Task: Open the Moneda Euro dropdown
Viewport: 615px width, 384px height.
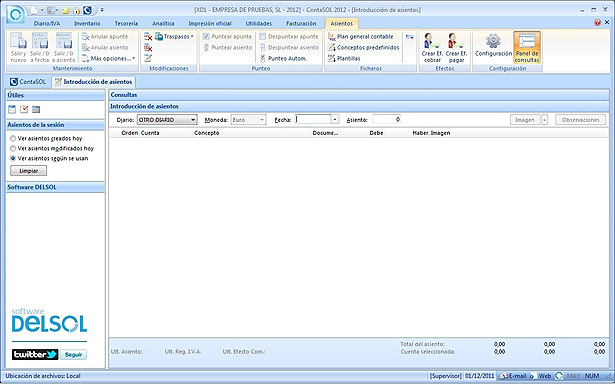Action: [x=249, y=120]
